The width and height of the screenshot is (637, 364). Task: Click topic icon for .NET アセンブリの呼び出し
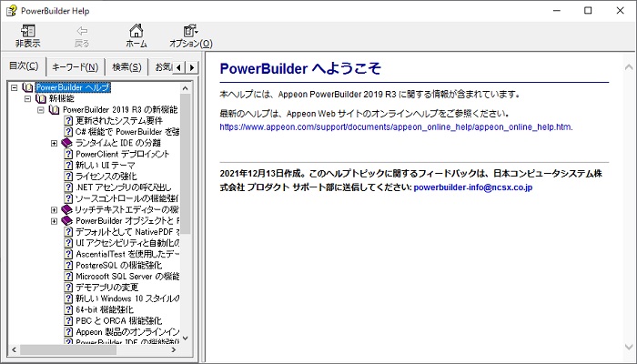point(68,187)
